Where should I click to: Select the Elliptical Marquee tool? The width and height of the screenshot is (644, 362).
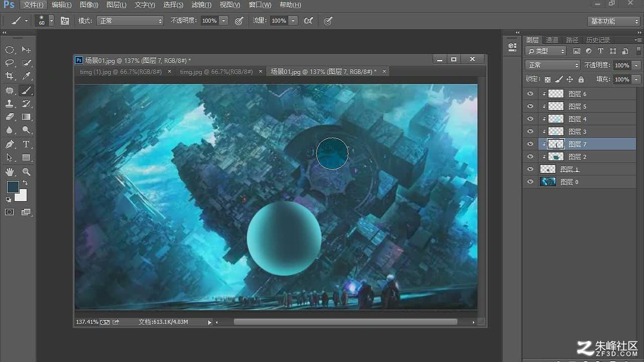click(10, 50)
